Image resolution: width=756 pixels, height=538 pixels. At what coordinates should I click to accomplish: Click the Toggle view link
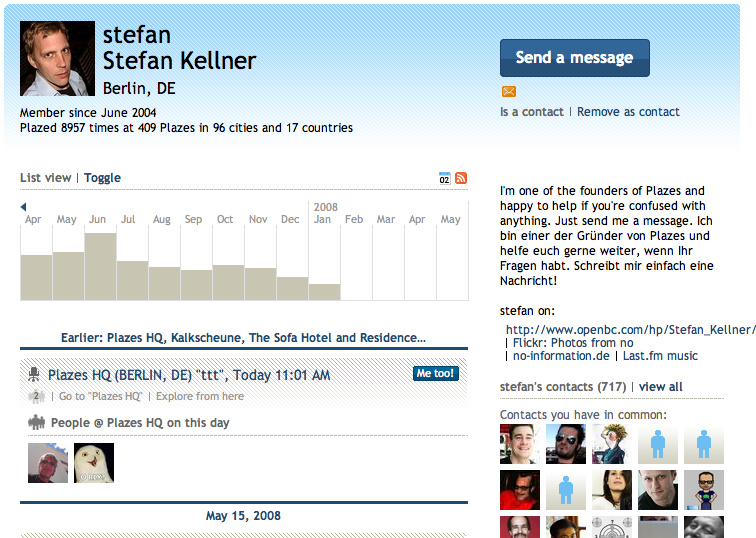coord(102,178)
